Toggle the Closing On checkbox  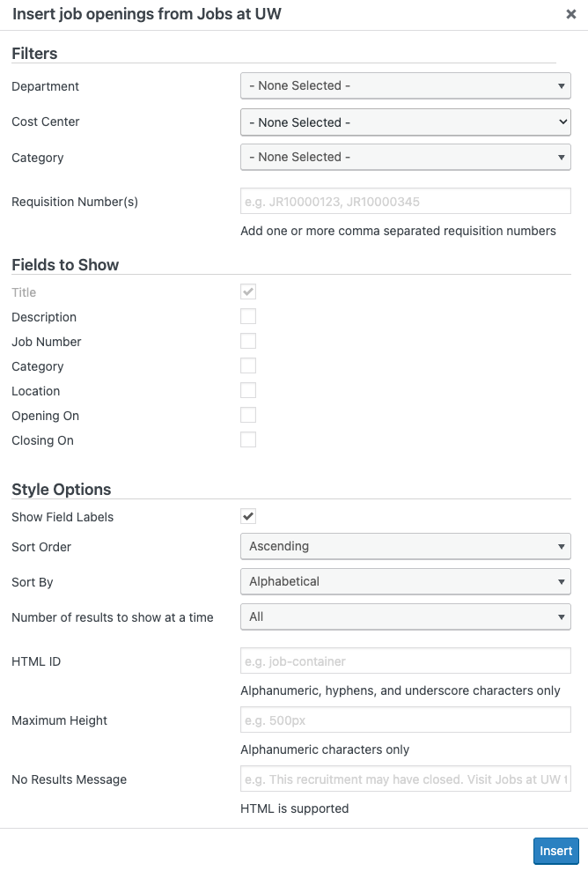(248, 439)
